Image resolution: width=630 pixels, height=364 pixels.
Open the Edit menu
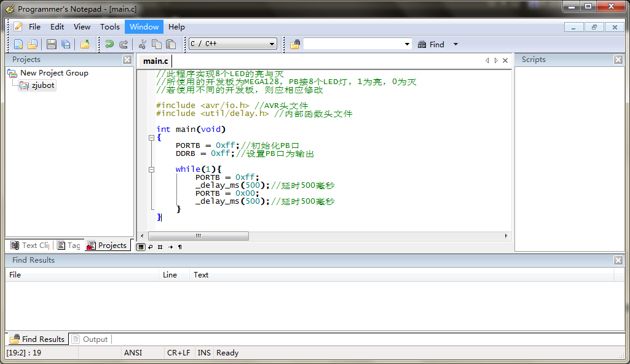(x=57, y=27)
